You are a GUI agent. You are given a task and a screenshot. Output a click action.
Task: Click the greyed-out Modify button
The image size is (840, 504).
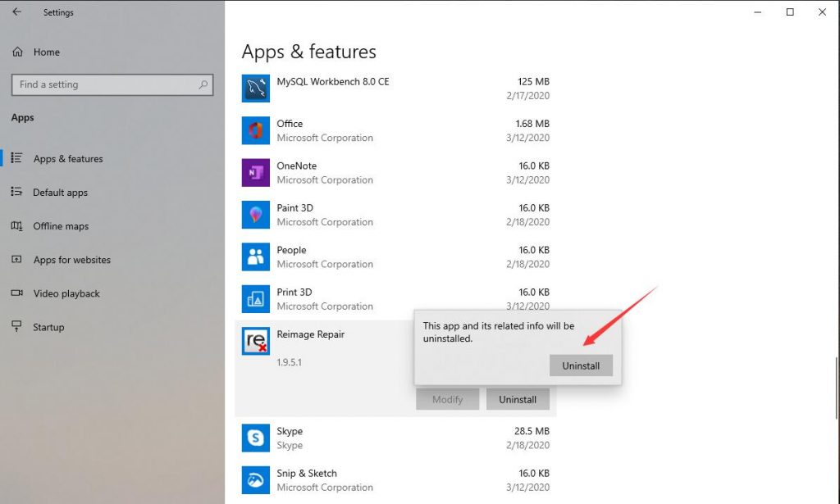[447, 399]
